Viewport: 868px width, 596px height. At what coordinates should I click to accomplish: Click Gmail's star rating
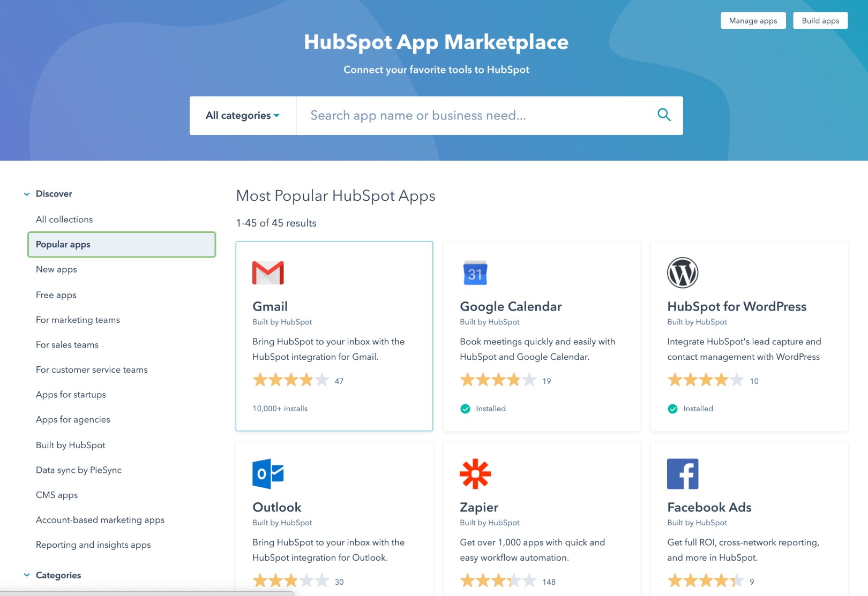pyautogui.click(x=290, y=380)
